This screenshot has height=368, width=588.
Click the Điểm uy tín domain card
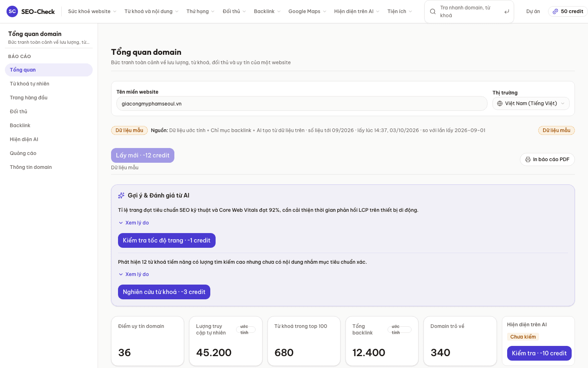tap(147, 341)
